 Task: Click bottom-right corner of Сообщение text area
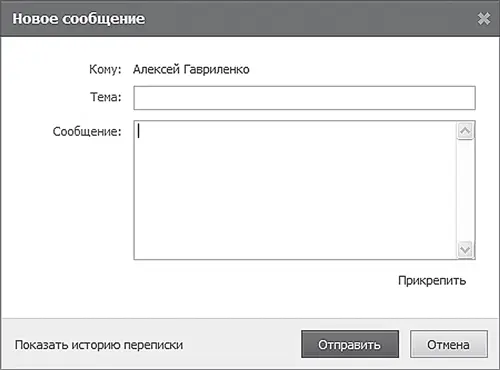[473, 257]
